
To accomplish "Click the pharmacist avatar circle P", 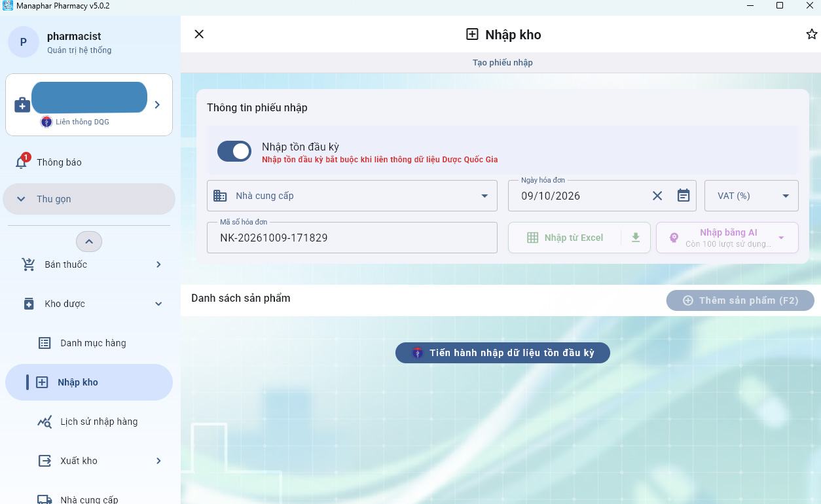I will click(24, 42).
